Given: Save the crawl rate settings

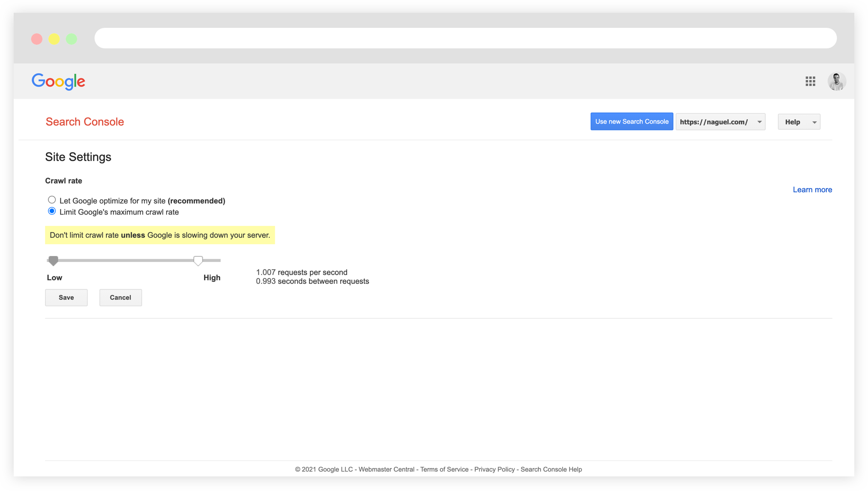Looking at the screenshot, I should (66, 298).
